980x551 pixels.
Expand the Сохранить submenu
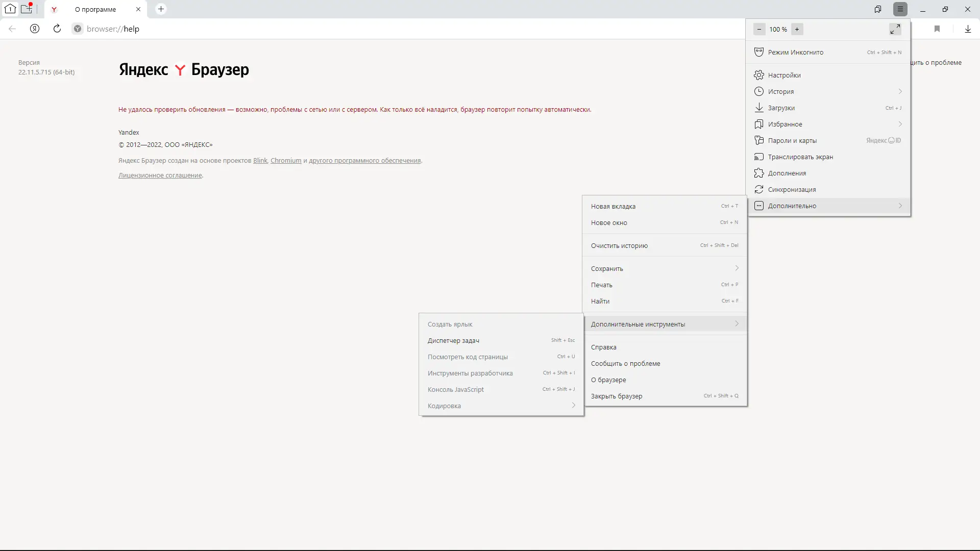click(737, 268)
